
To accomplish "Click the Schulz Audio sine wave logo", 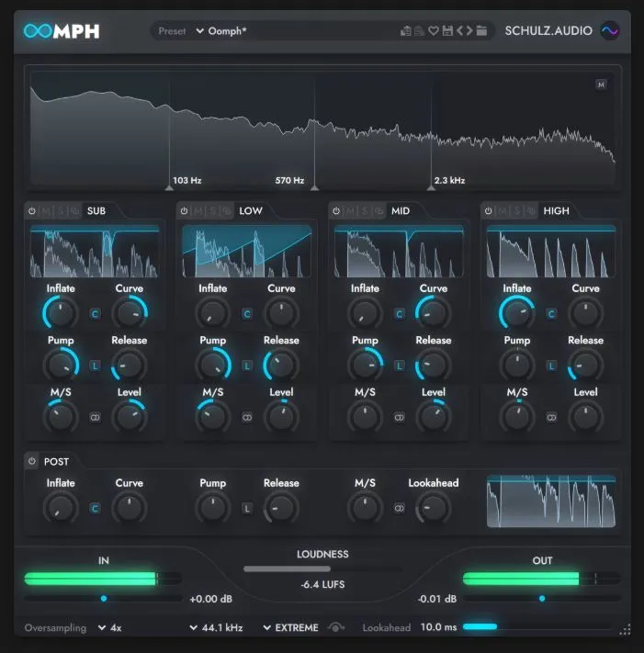I will [x=610, y=31].
